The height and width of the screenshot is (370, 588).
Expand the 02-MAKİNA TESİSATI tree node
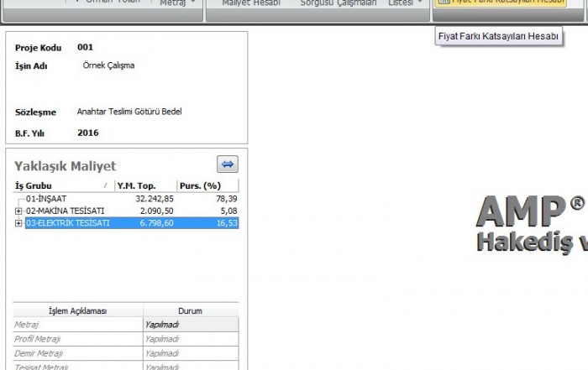click(18, 211)
